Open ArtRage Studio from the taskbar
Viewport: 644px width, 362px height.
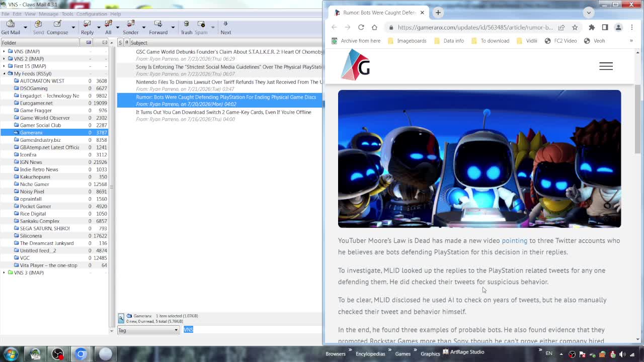(463, 352)
